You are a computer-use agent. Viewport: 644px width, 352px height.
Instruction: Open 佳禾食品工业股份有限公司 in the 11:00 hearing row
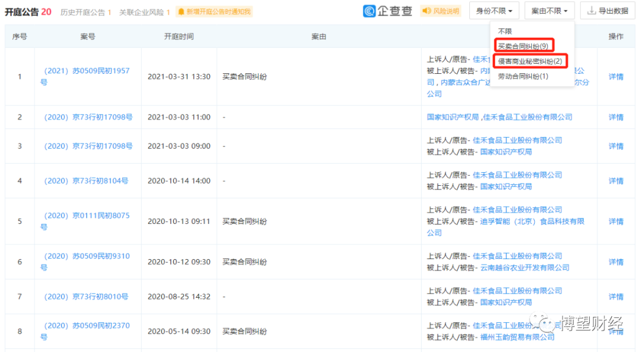[527, 117]
